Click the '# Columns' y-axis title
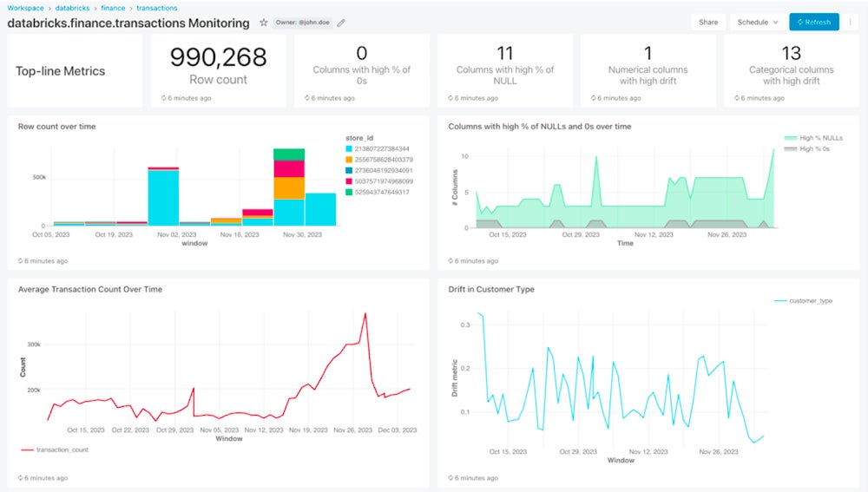 (455, 187)
